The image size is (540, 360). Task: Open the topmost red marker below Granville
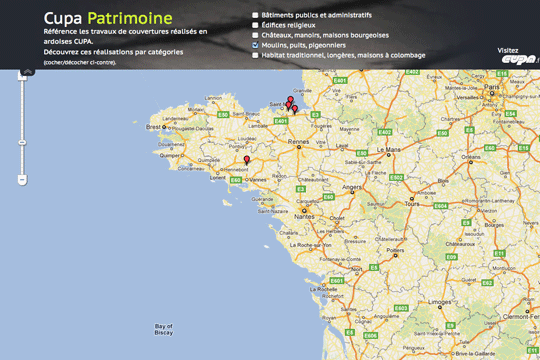click(291, 100)
